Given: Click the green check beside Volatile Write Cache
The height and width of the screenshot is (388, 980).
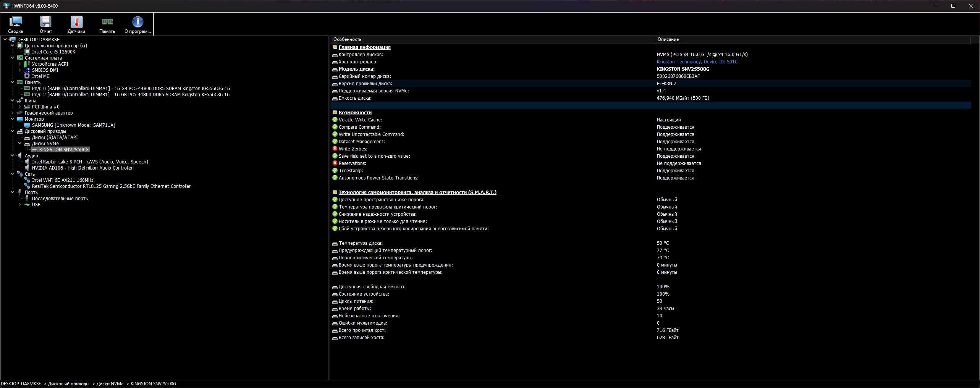Looking at the screenshot, I should point(335,120).
